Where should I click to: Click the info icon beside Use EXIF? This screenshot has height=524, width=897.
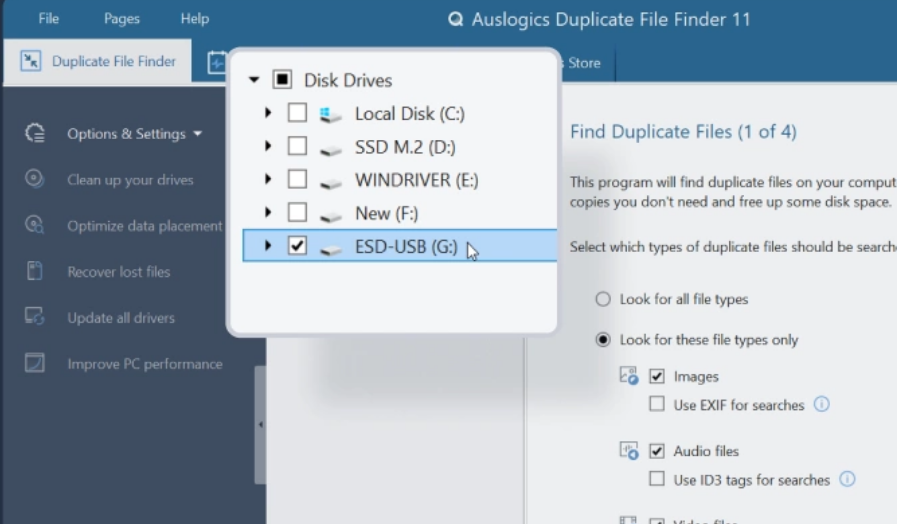(x=821, y=404)
